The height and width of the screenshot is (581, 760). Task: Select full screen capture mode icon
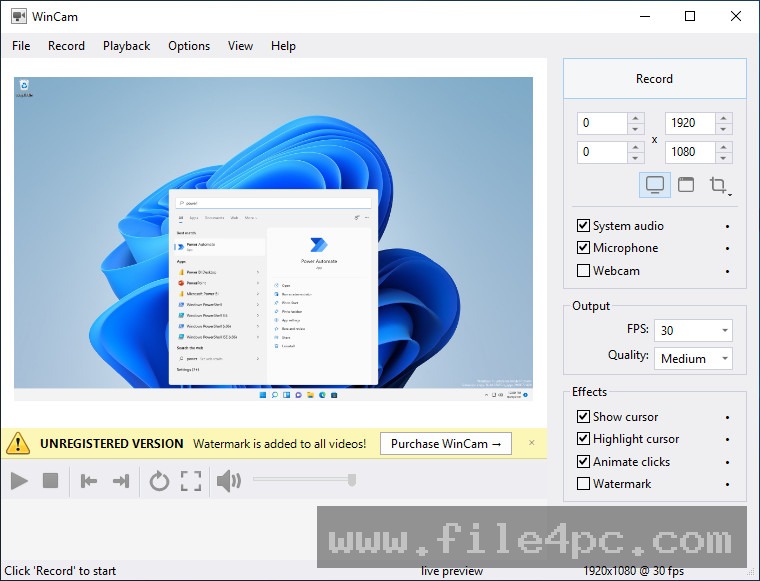tap(655, 185)
